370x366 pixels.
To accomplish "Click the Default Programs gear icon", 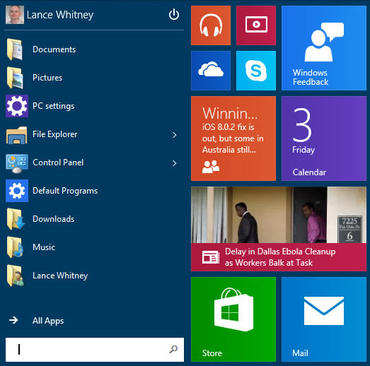I will pyautogui.click(x=17, y=191).
